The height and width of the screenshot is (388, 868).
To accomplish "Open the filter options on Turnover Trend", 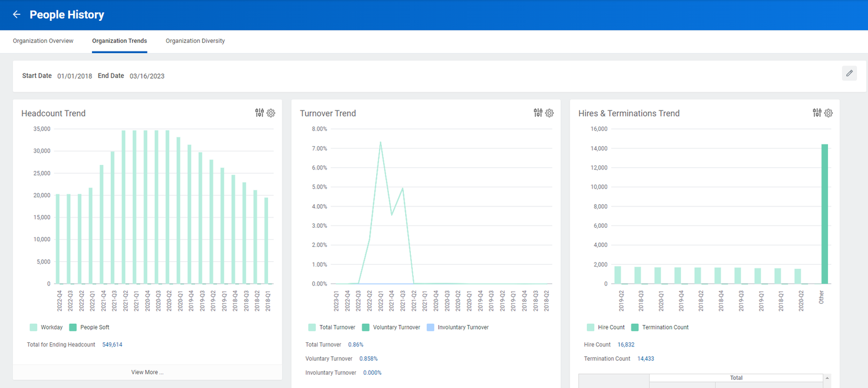I will pos(538,113).
